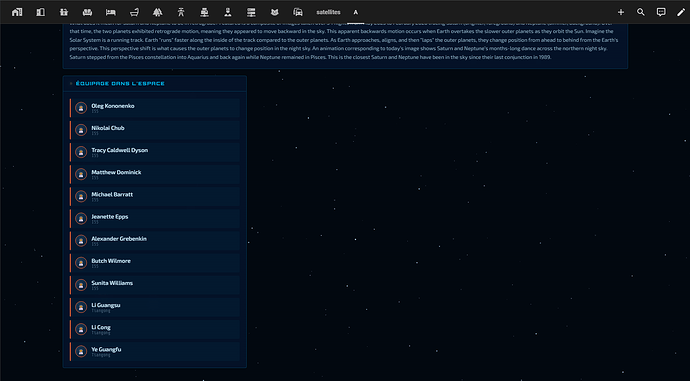Open the home buildings dashboard tab
This screenshot has width=690, height=381.
point(17,12)
